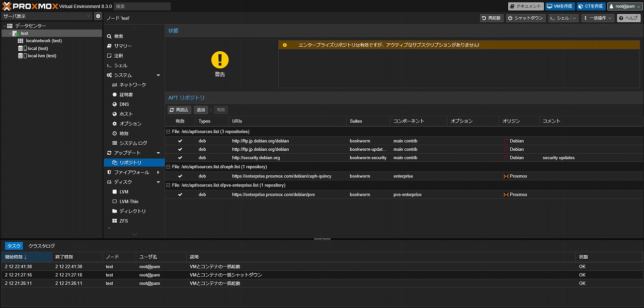Select the データセンター tree node

coord(30,26)
